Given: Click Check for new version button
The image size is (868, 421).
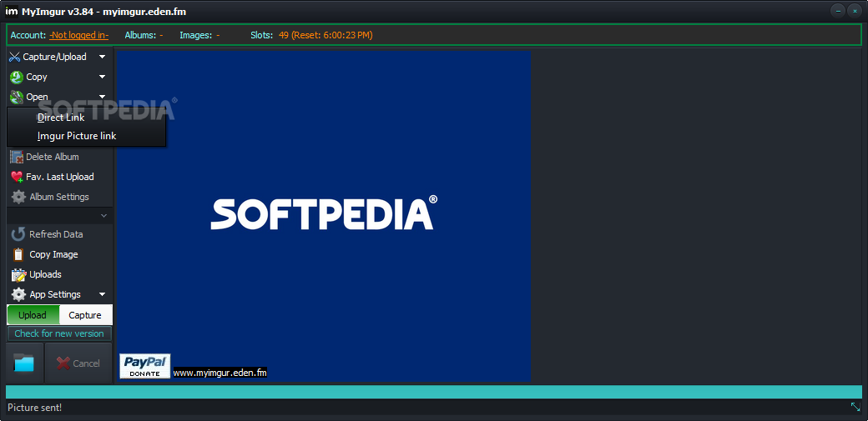Looking at the screenshot, I should pos(59,333).
